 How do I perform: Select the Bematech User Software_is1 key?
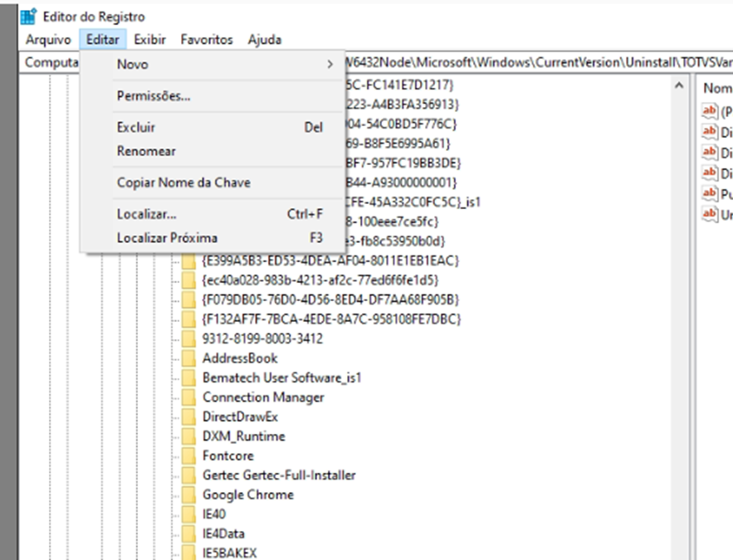pos(282,377)
